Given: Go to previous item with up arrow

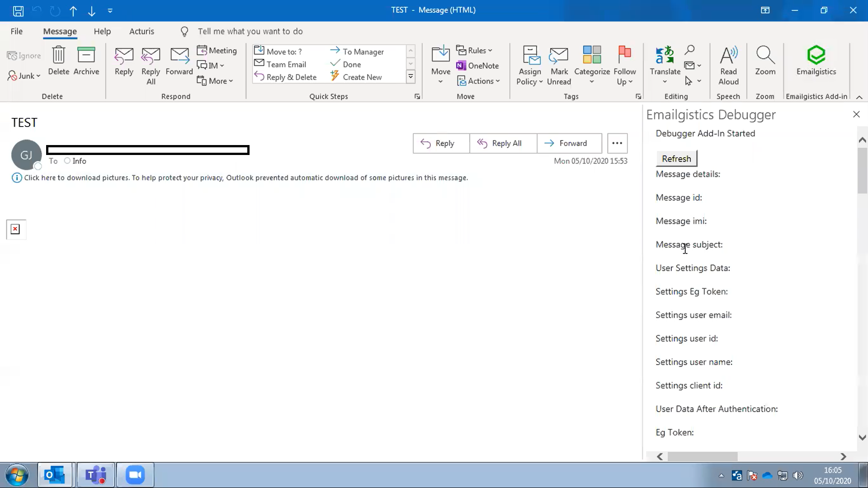Looking at the screenshot, I should point(73,10).
